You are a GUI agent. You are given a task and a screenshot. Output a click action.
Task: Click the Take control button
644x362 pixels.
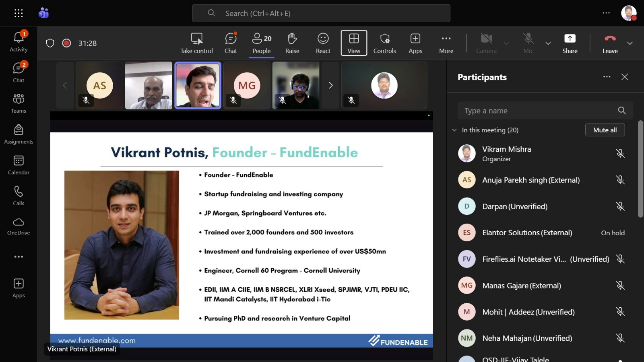pyautogui.click(x=196, y=43)
